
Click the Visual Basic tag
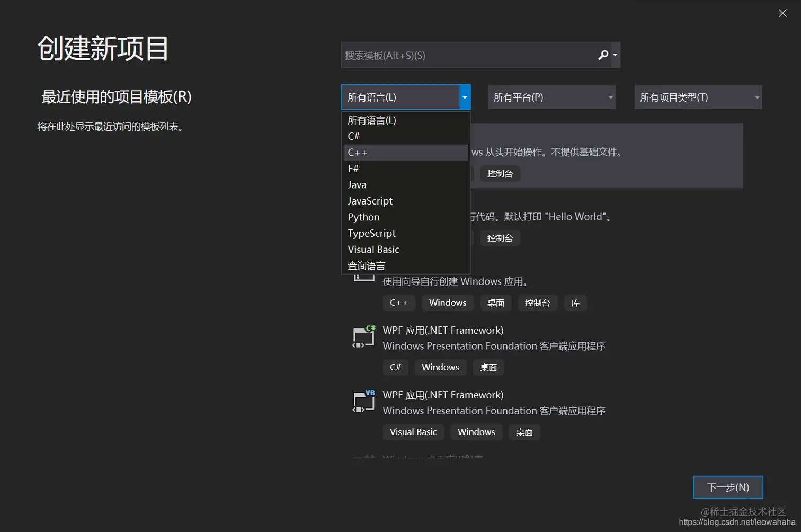[413, 432]
